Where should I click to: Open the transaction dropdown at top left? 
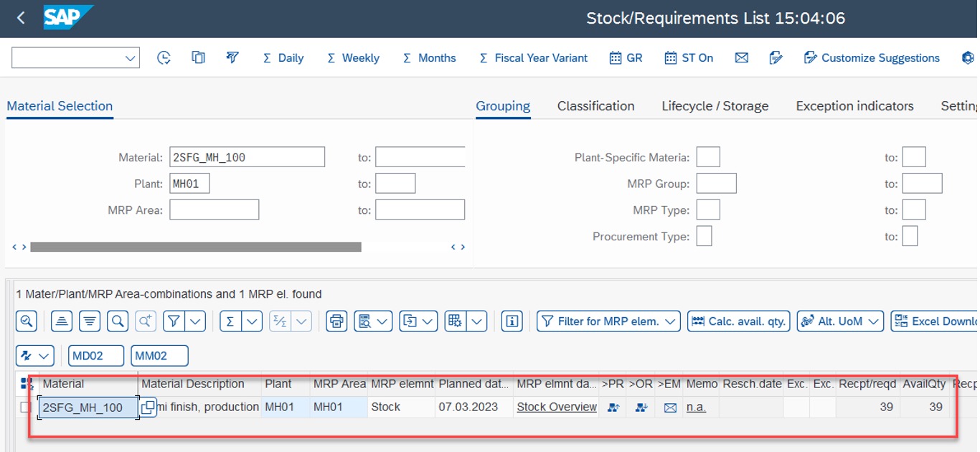[x=128, y=57]
